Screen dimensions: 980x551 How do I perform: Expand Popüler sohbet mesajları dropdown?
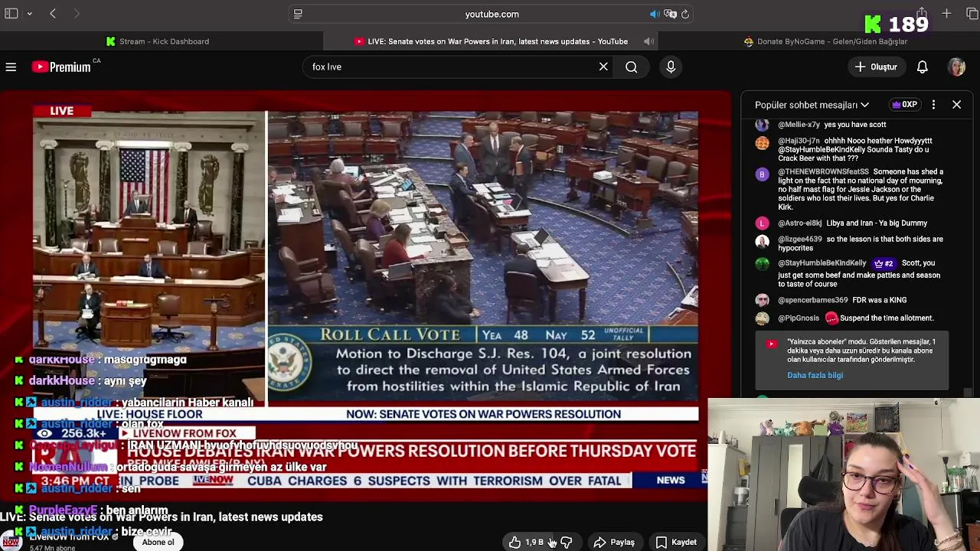(x=812, y=105)
